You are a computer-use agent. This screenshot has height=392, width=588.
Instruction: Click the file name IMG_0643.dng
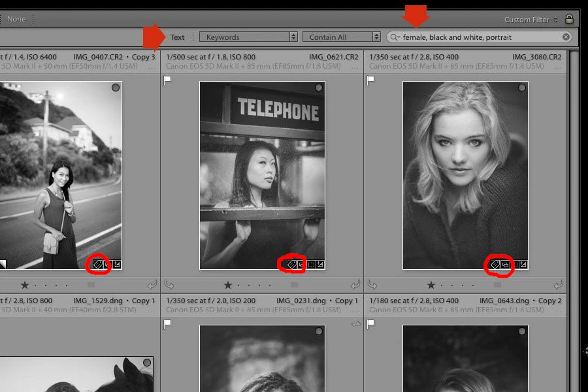(x=504, y=301)
